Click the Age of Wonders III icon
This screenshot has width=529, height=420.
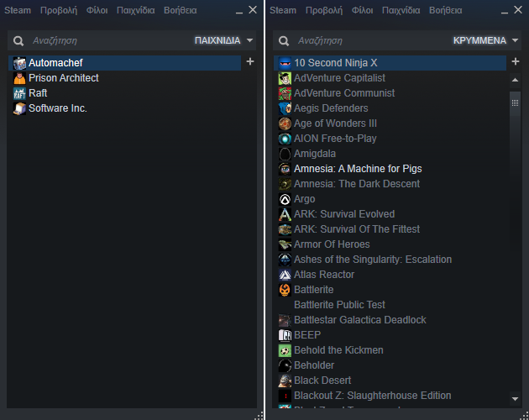click(x=285, y=123)
